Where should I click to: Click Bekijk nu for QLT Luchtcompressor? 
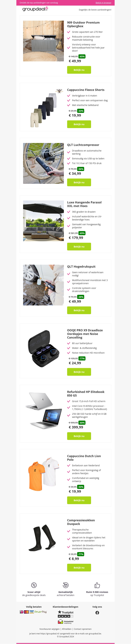click(x=79, y=182)
